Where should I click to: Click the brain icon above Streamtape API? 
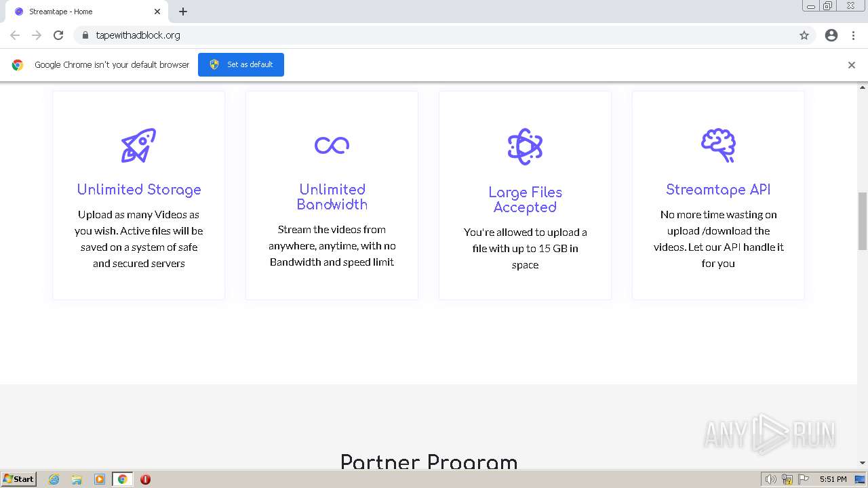click(x=718, y=145)
